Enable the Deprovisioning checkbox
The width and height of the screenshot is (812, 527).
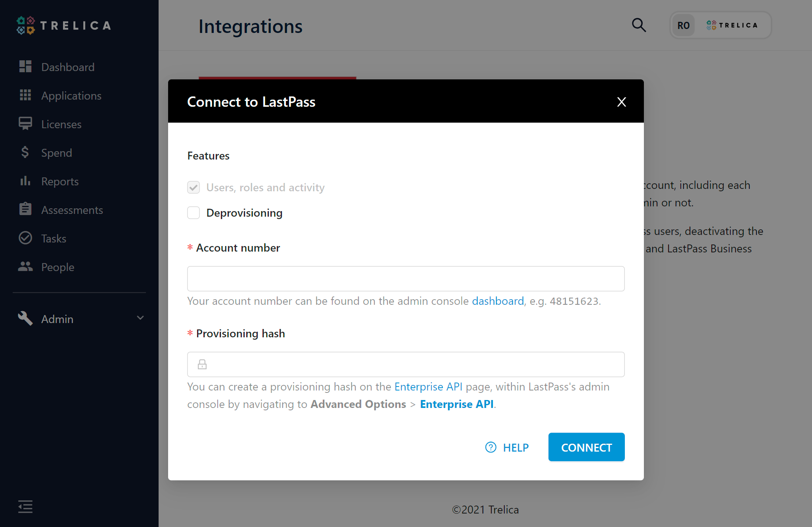pyautogui.click(x=193, y=213)
